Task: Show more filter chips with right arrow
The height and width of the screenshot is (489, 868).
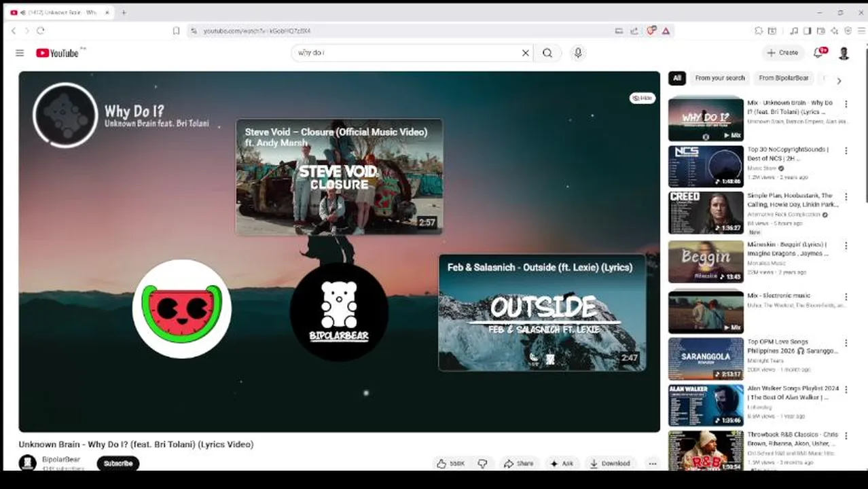Action: point(839,80)
